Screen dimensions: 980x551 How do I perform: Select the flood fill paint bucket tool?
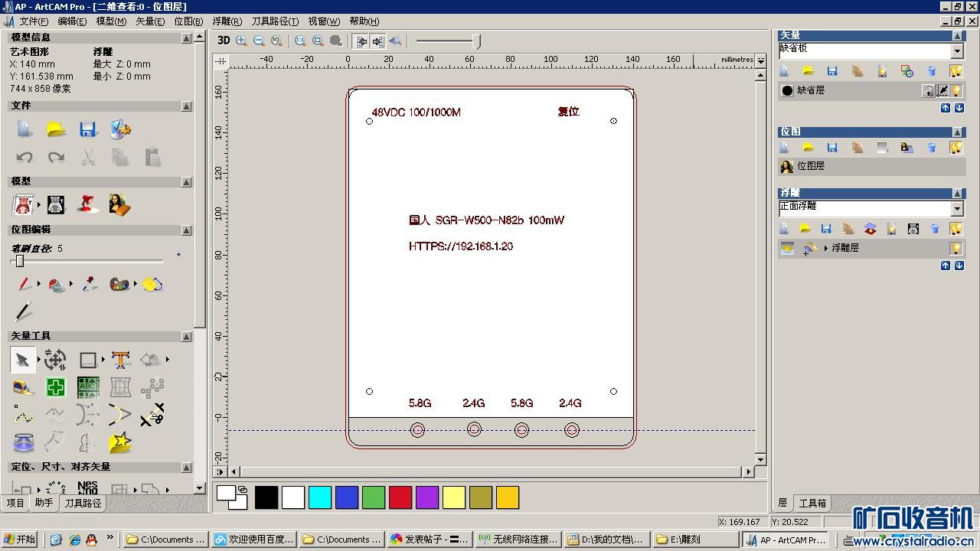click(57, 285)
